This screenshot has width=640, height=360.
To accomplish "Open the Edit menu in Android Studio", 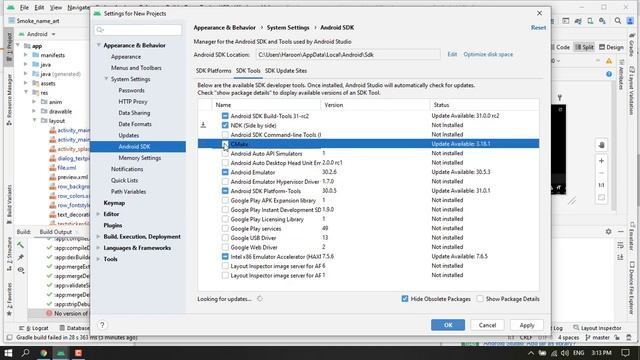I will pyautogui.click(x=39, y=7).
